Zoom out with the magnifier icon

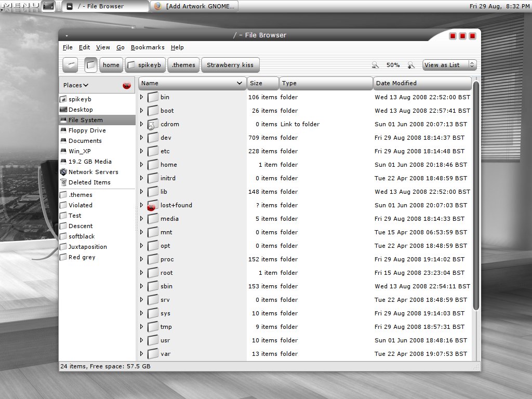375,65
